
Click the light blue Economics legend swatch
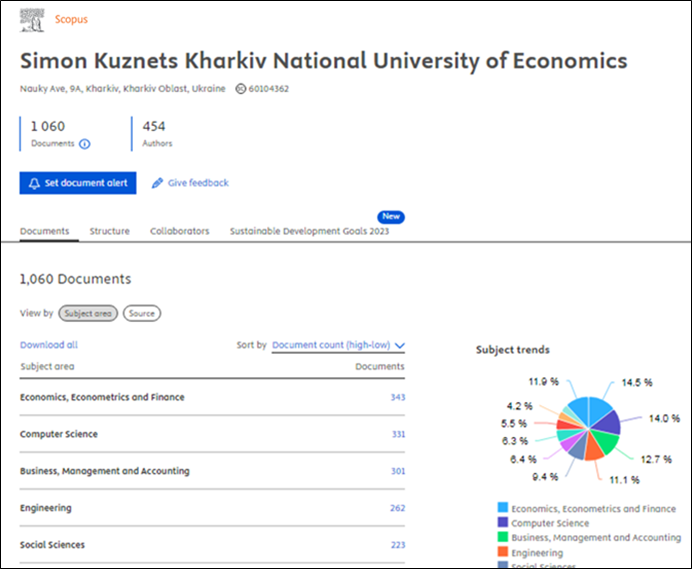503,507
